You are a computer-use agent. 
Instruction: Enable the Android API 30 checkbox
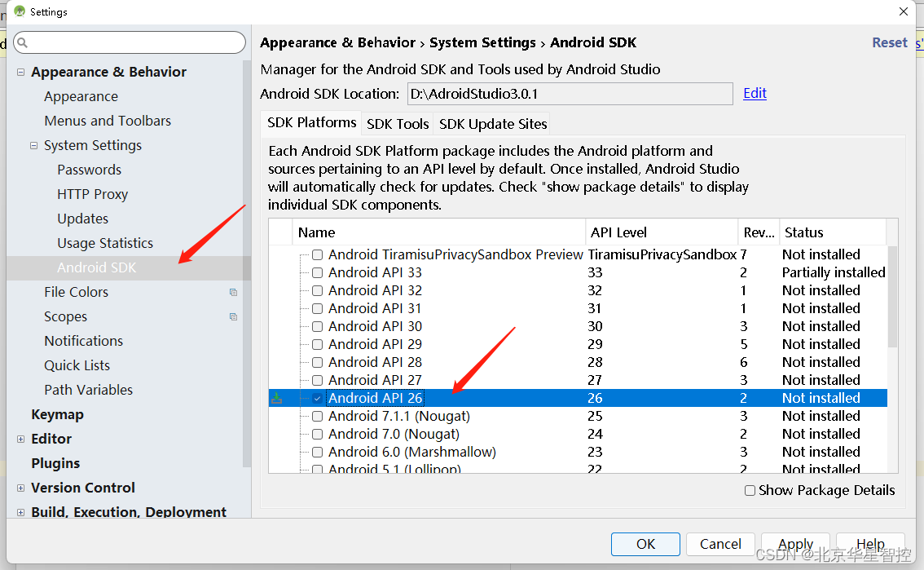click(316, 326)
